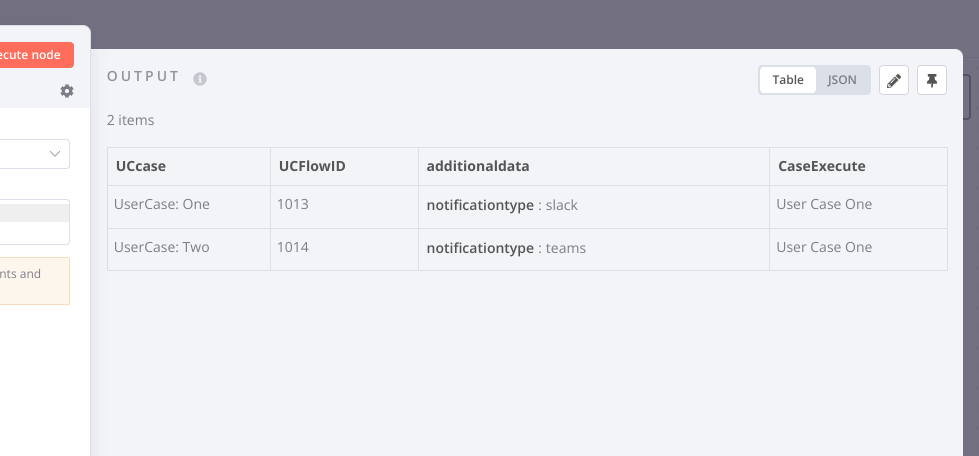Switch output view to Table
The height and width of the screenshot is (456, 979).
point(788,80)
